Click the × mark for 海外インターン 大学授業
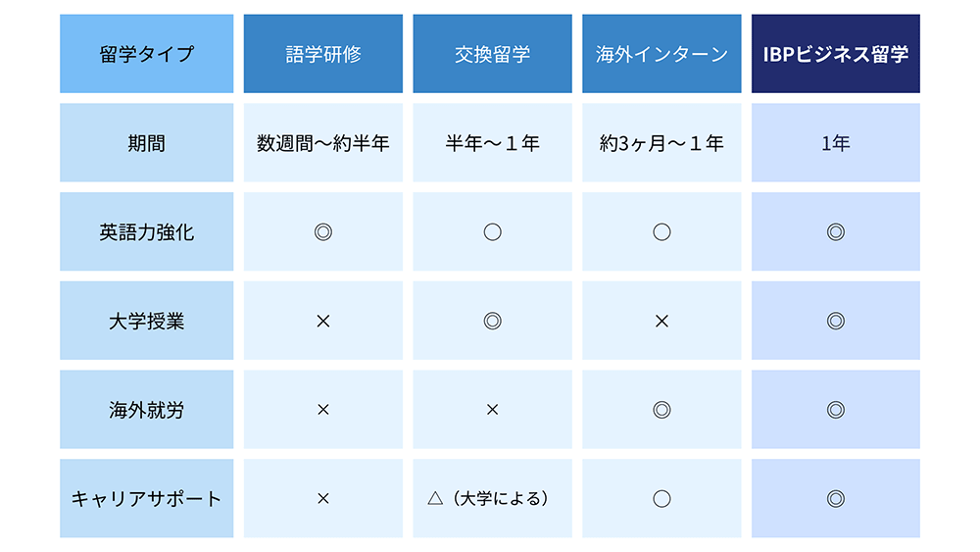Image resolution: width=980 pixels, height=552 pixels. [661, 321]
